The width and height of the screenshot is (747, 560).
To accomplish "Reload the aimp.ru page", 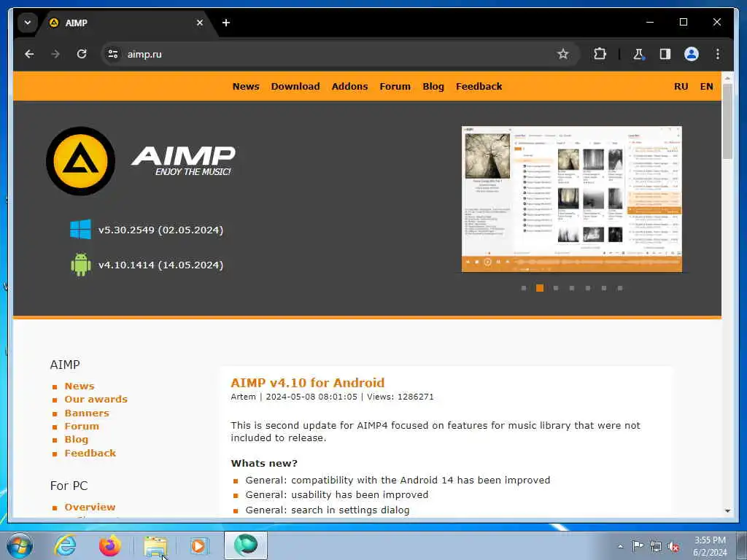I will point(82,54).
